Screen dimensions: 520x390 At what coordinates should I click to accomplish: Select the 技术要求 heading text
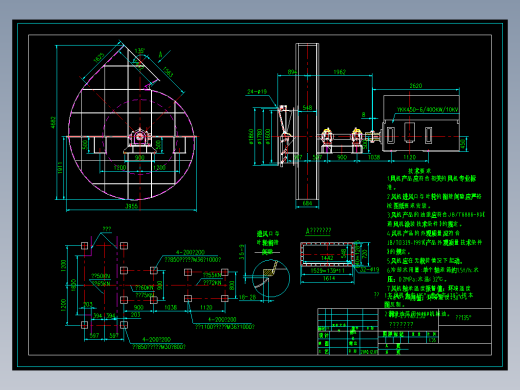coord(419,171)
